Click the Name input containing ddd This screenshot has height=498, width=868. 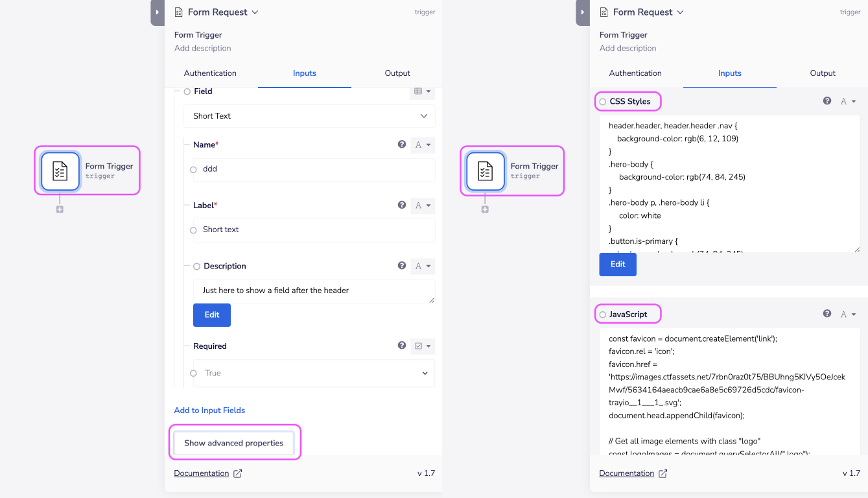pyautogui.click(x=314, y=169)
